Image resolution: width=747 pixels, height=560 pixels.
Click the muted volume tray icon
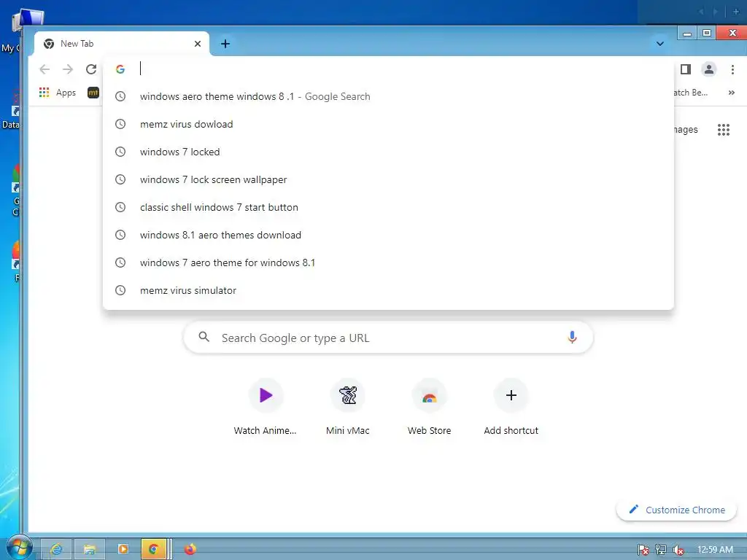pyautogui.click(x=678, y=550)
